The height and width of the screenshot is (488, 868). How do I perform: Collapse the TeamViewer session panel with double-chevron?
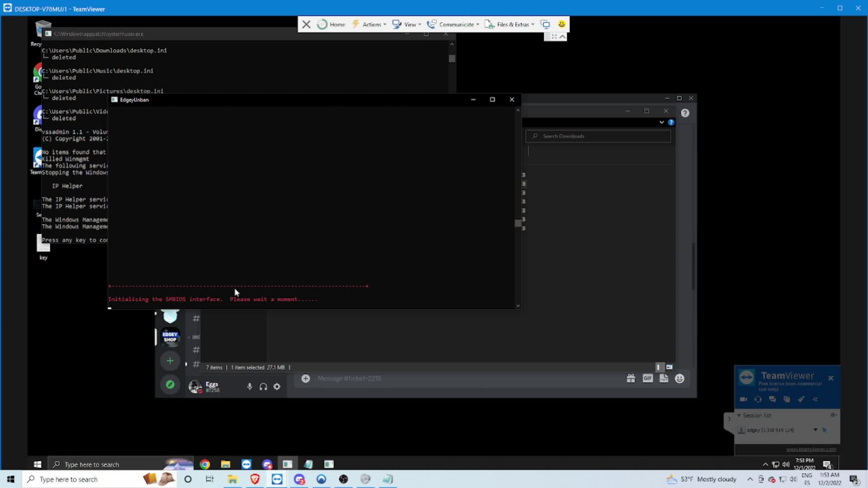[x=816, y=399]
